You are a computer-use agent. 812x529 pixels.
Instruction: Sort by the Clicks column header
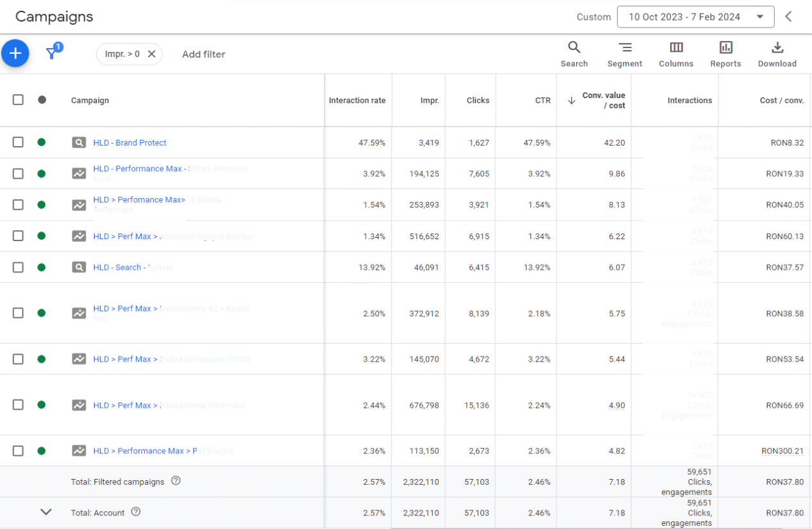click(478, 100)
